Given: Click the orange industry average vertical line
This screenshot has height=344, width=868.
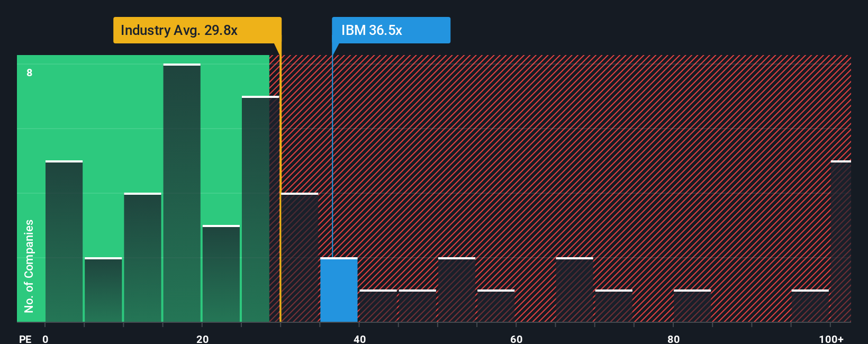Looking at the screenshot, I should point(281,188).
